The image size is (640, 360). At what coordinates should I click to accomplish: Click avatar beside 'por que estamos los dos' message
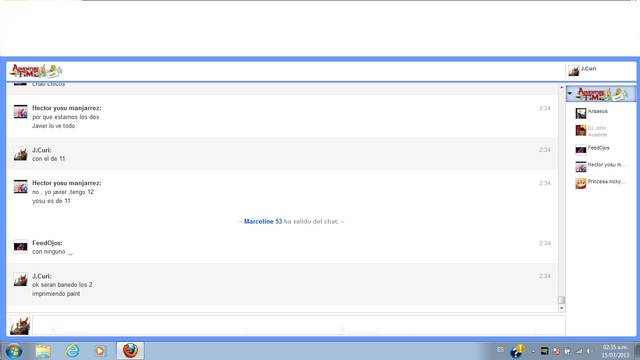pyautogui.click(x=20, y=111)
